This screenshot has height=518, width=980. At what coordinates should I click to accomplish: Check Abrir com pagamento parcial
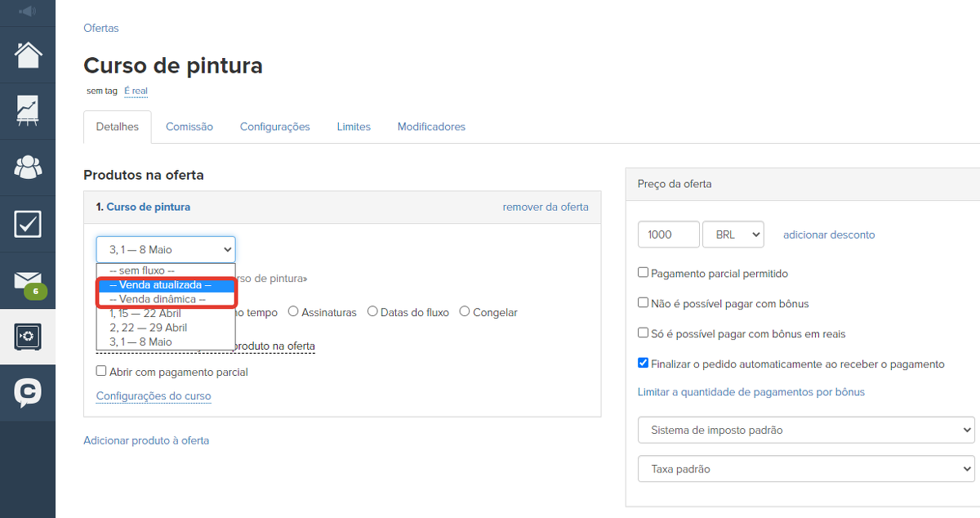101,371
